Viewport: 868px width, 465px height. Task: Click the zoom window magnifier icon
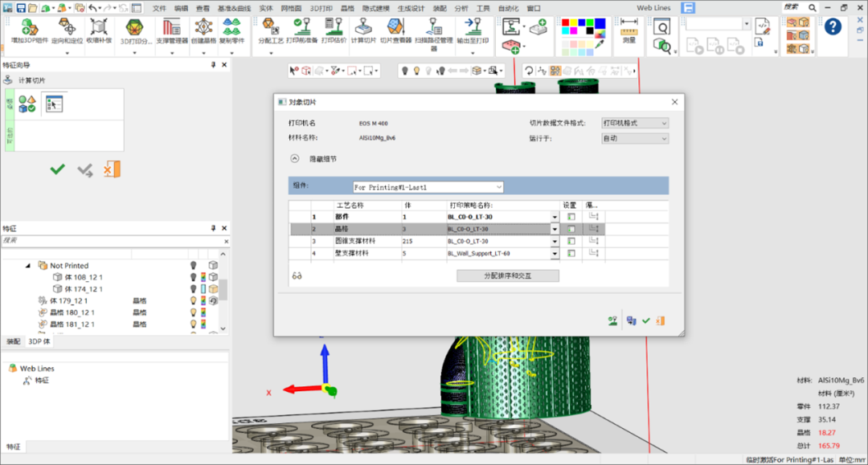(x=662, y=26)
